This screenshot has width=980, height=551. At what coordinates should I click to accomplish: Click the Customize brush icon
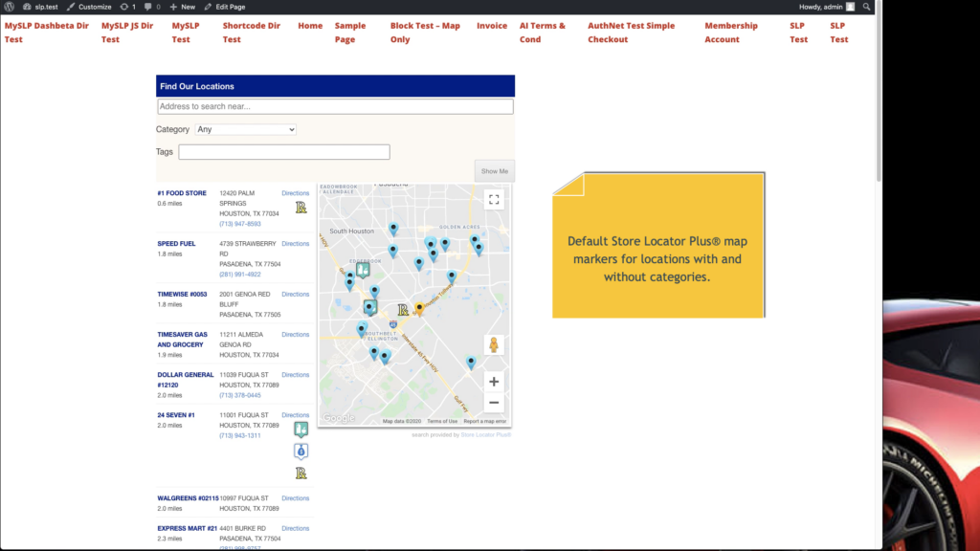(x=71, y=7)
